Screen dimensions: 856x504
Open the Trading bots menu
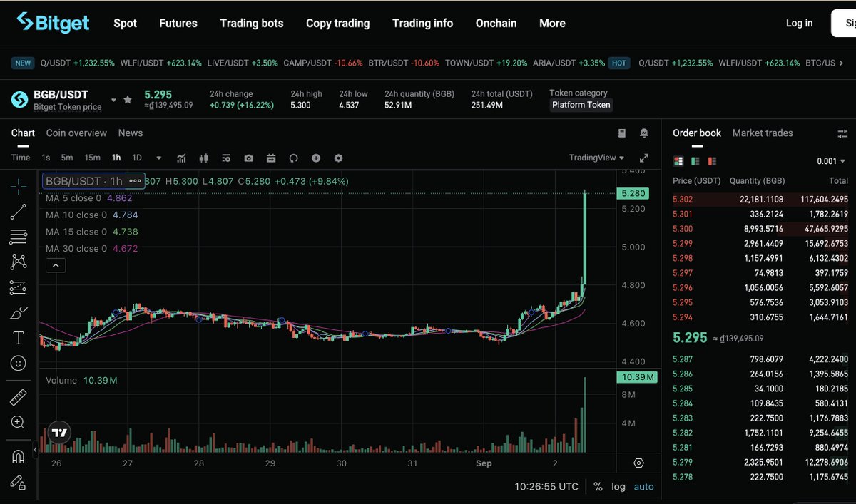[x=252, y=23]
